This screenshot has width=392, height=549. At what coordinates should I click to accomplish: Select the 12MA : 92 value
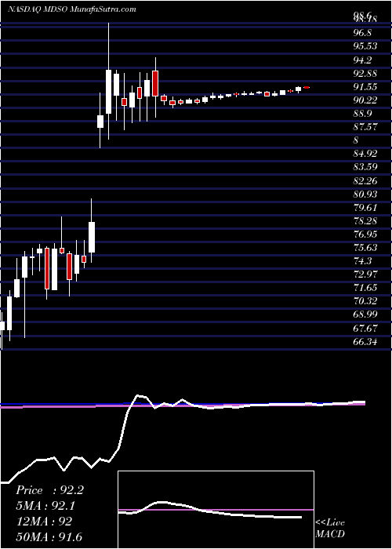click(x=44, y=521)
